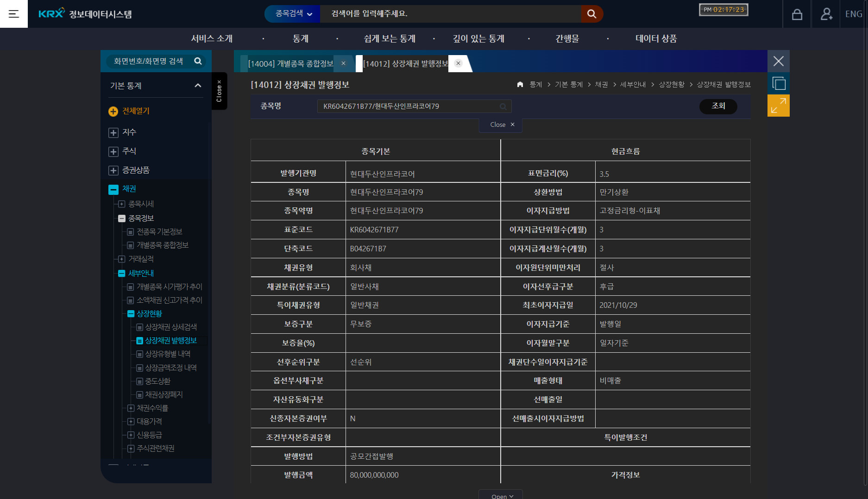
Task: Click the 80,000,000,000 issue amount value
Action: pyautogui.click(x=374, y=475)
